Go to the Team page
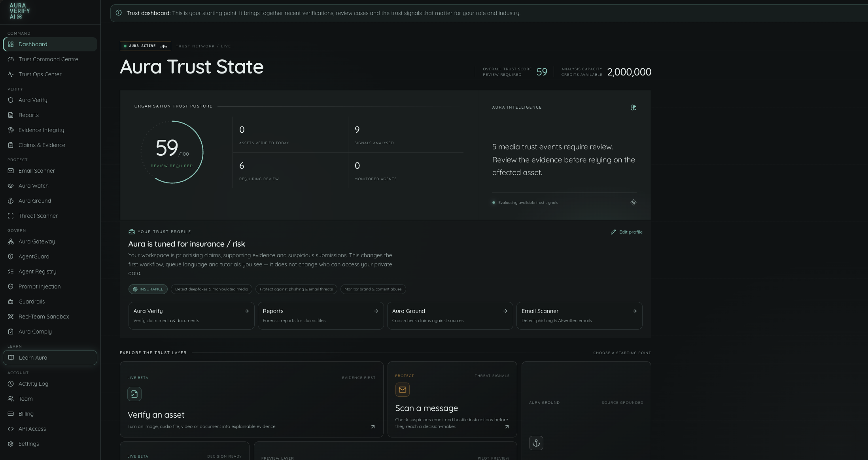868x460 pixels. [x=50, y=399]
